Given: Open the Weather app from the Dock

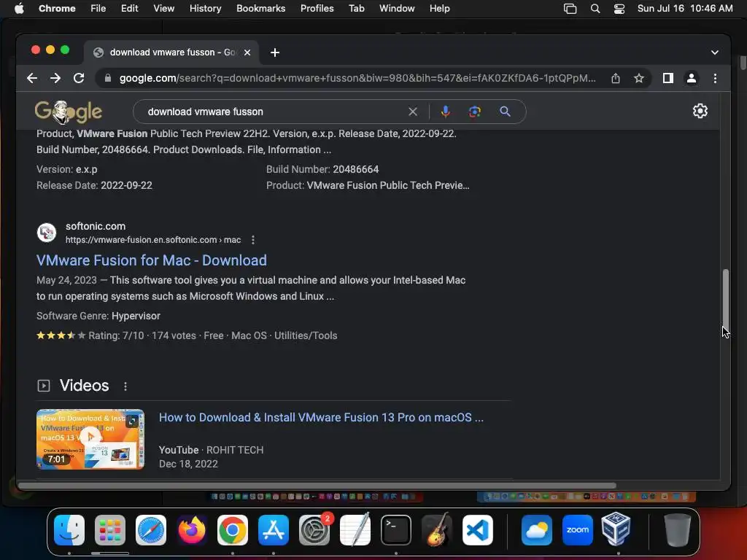Looking at the screenshot, I should coord(536,530).
